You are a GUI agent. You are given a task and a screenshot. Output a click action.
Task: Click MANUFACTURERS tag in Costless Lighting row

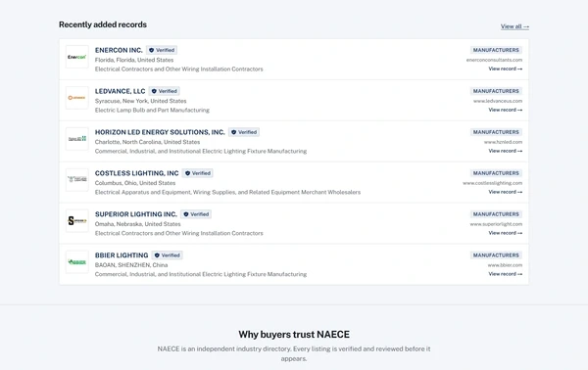point(496,173)
